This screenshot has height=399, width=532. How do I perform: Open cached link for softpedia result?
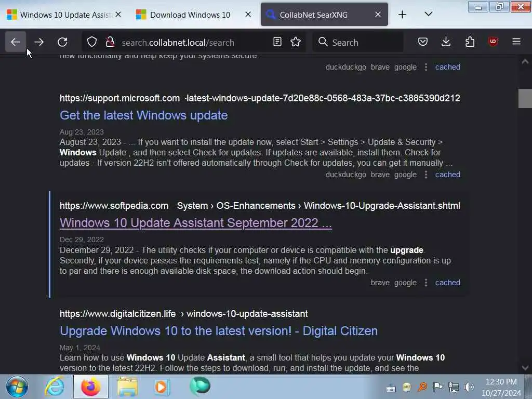click(x=447, y=283)
